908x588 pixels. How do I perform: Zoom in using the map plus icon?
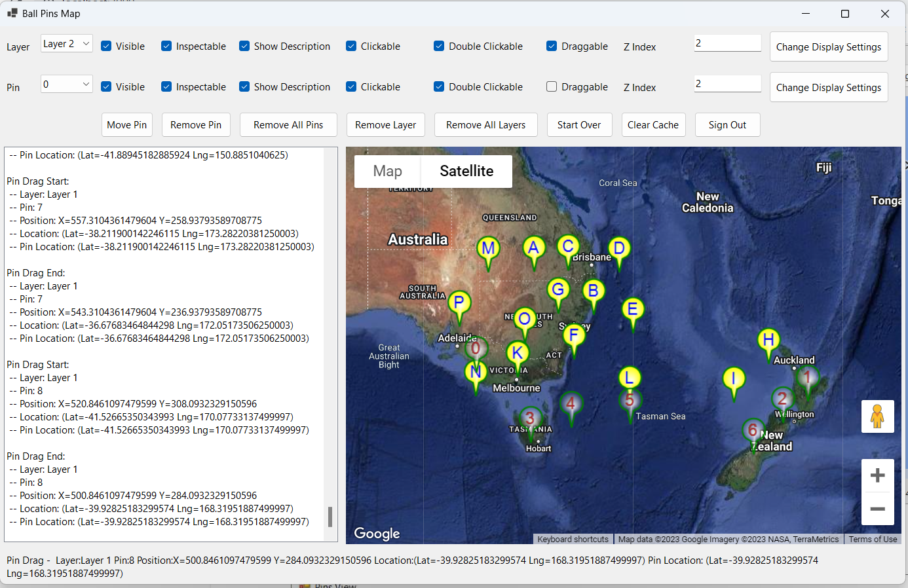tap(877, 475)
